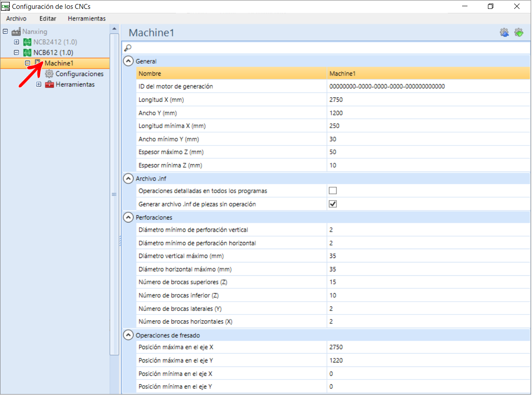The image size is (532, 395).
Task: Click the Longitud mínima X value 250
Action: coord(428,126)
